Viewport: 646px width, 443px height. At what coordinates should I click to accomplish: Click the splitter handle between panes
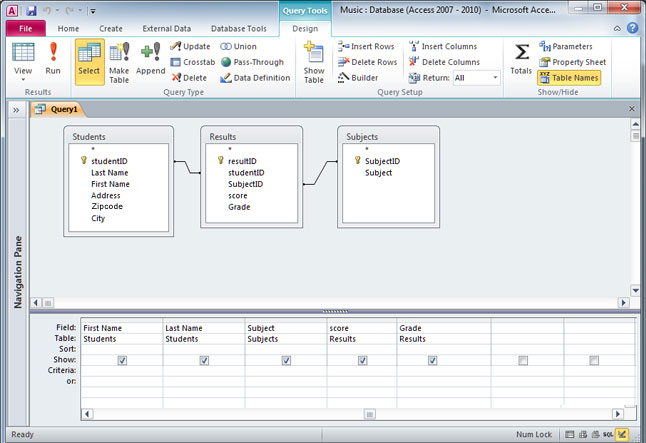(335, 312)
